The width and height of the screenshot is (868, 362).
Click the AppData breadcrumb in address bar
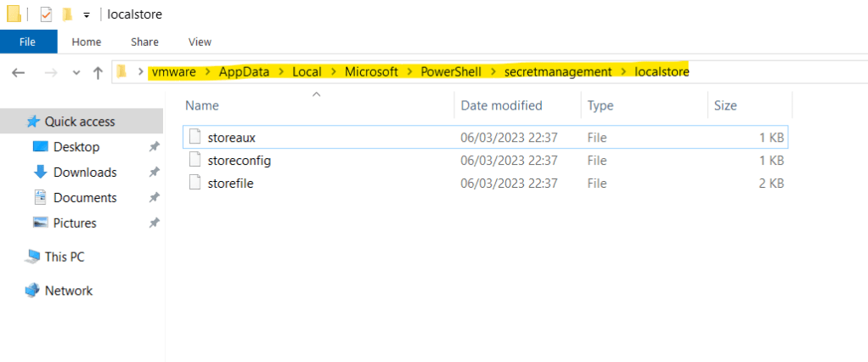point(244,72)
